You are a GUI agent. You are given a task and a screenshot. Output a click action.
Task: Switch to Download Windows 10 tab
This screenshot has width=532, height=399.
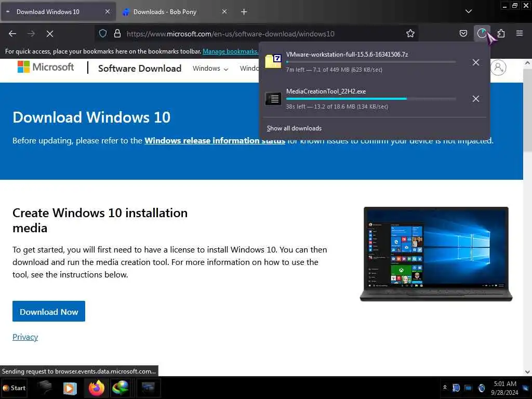(58, 12)
